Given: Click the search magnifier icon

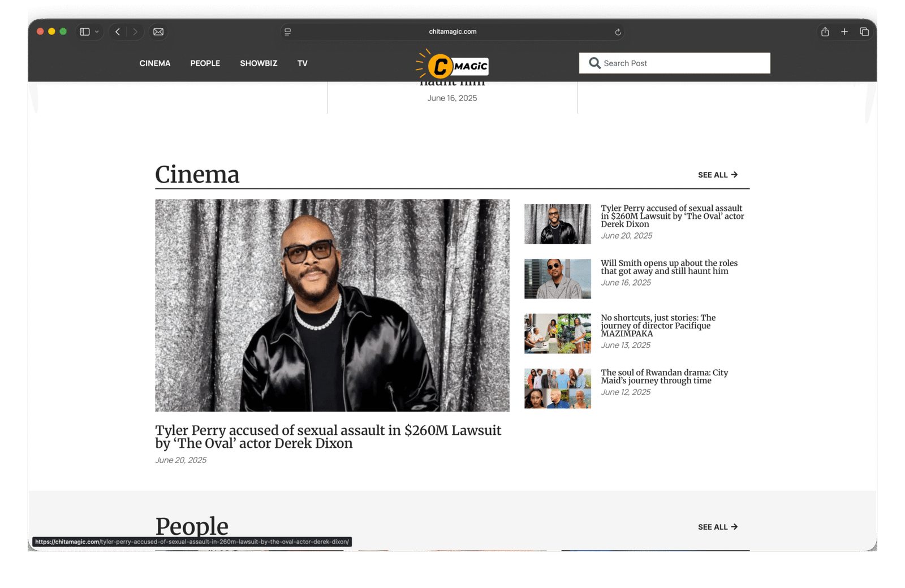Looking at the screenshot, I should point(594,63).
